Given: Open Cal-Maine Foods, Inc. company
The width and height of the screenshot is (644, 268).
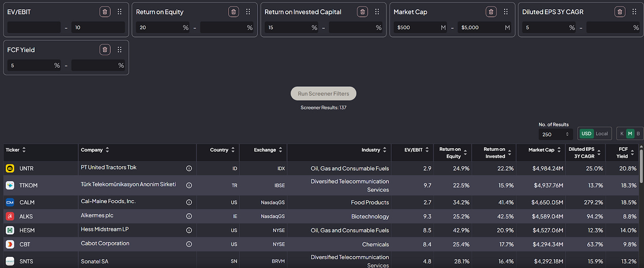Looking at the screenshot, I should [x=108, y=201].
